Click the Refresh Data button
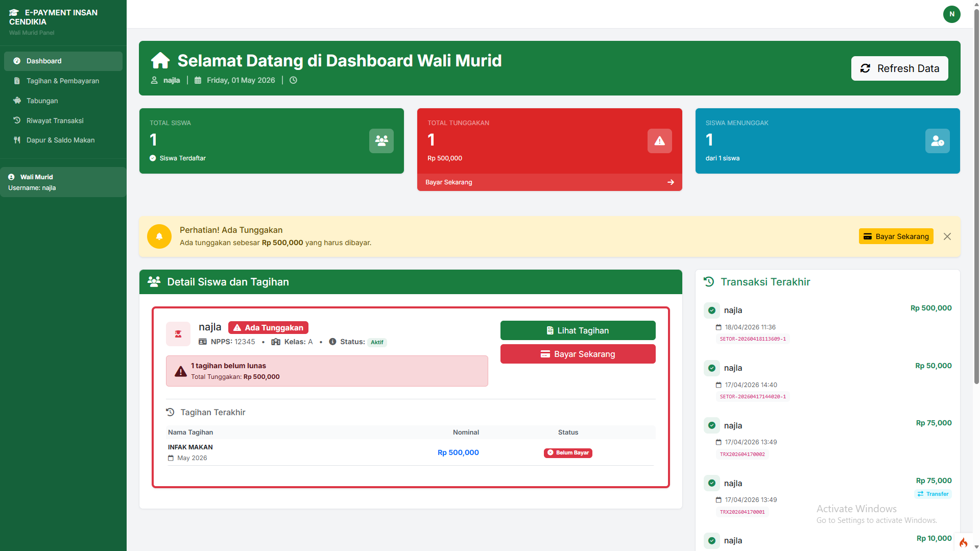This screenshot has width=980, height=551. pos(899,68)
